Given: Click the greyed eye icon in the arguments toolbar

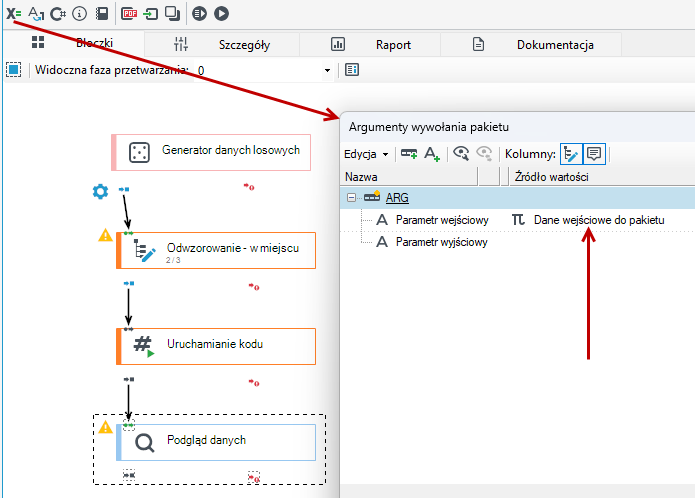Looking at the screenshot, I should click(484, 153).
